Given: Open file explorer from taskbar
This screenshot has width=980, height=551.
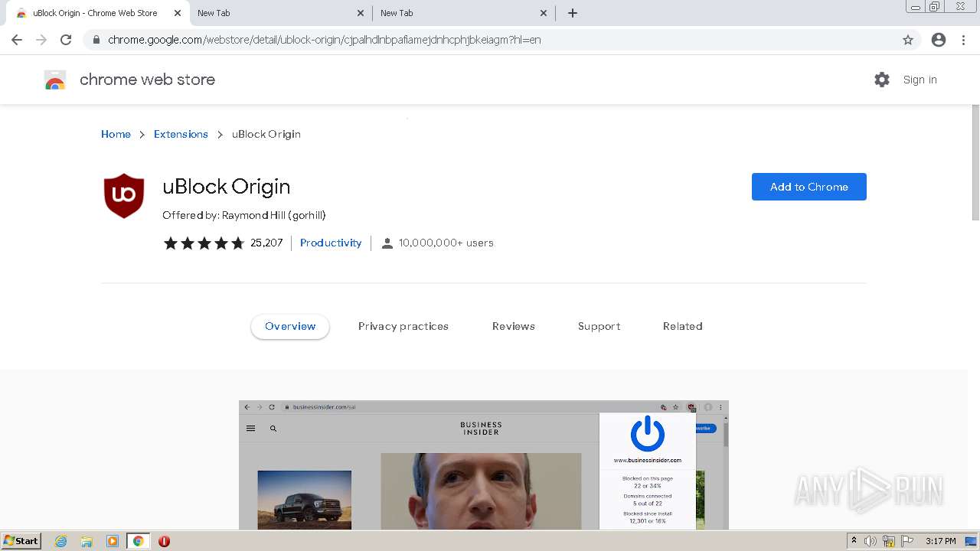Looking at the screenshot, I should tap(87, 541).
